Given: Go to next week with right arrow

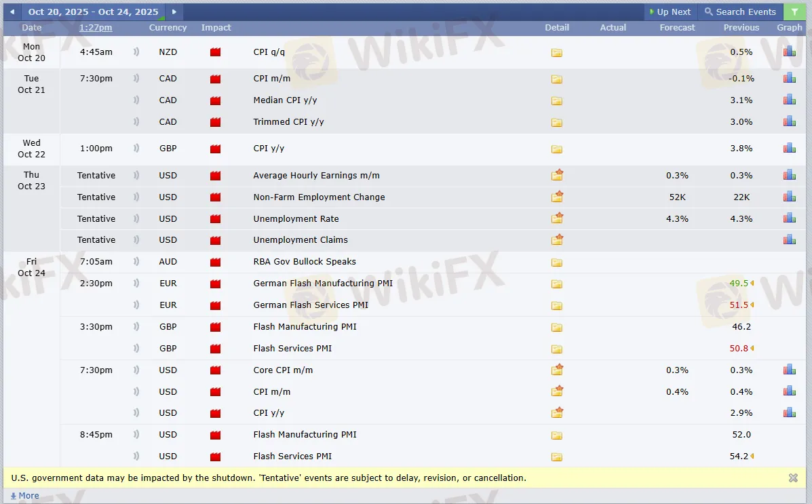Looking at the screenshot, I should click(174, 12).
